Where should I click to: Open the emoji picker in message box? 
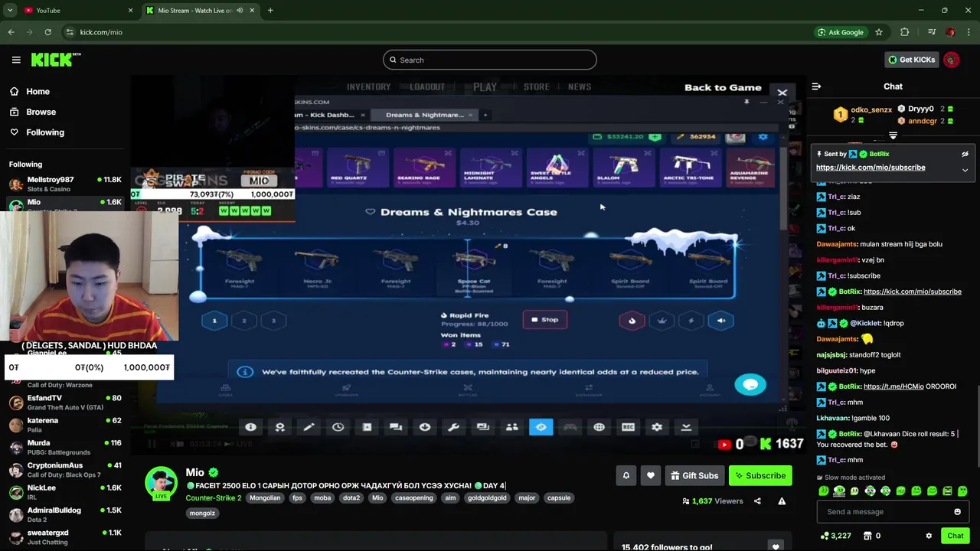[957, 512]
